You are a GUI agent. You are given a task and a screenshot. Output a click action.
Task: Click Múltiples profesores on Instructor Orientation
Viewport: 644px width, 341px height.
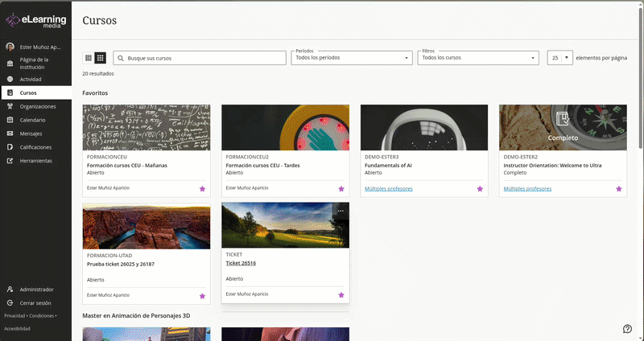(527, 189)
